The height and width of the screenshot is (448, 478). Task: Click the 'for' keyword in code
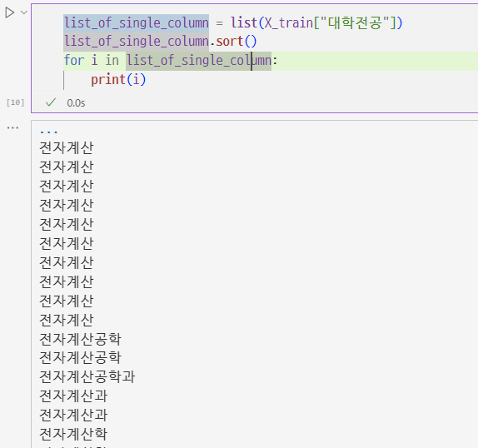pyautogui.click(x=74, y=60)
